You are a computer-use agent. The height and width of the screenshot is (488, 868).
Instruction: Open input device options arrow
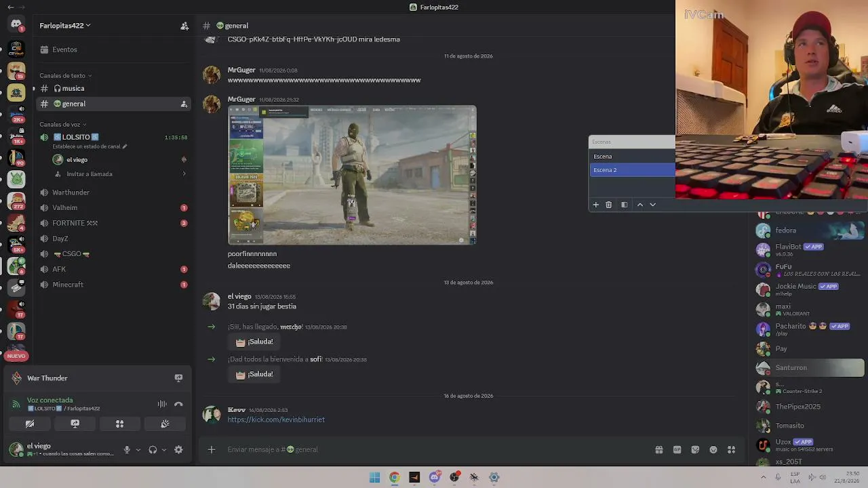(x=138, y=449)
